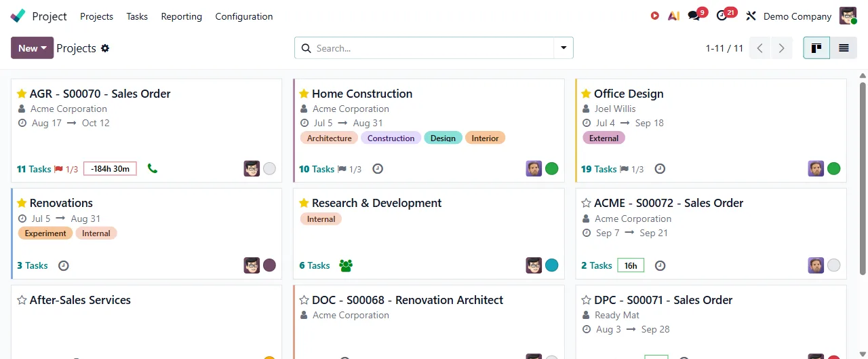Go to previous page of projects

click(x=759, y=48)
